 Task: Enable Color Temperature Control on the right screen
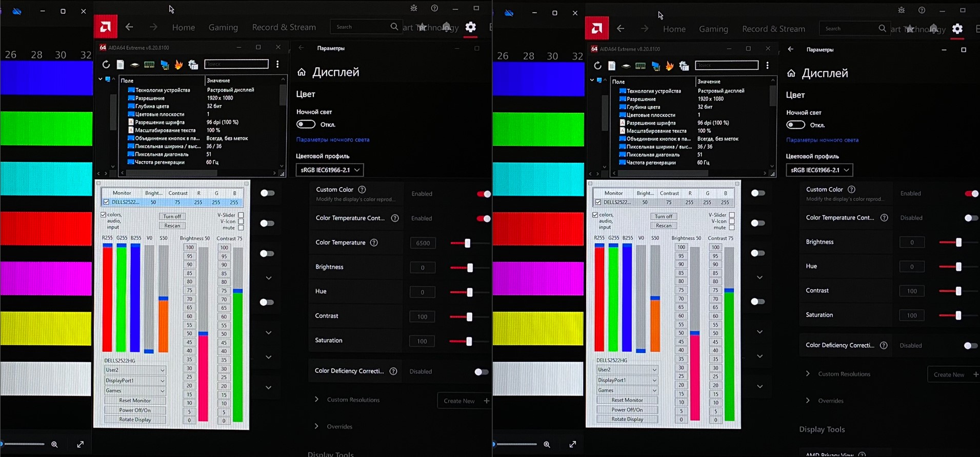pos(971,218)
